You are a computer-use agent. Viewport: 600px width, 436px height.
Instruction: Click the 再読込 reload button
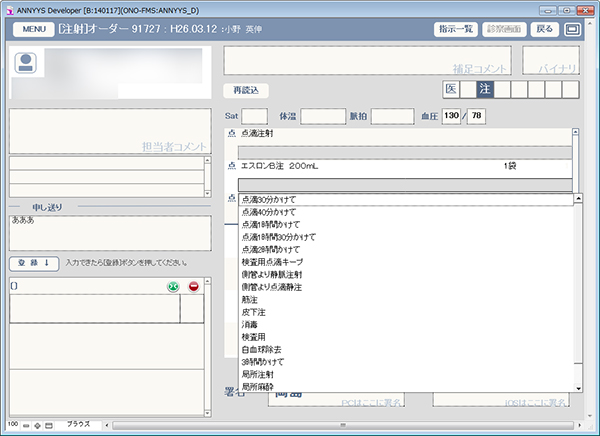(x=246, y=91)
